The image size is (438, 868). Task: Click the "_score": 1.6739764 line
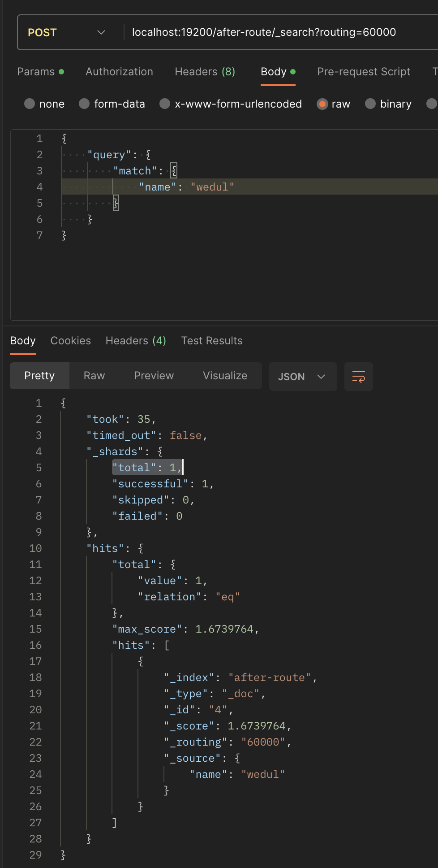pyautogui.click(x=228, y=726)
